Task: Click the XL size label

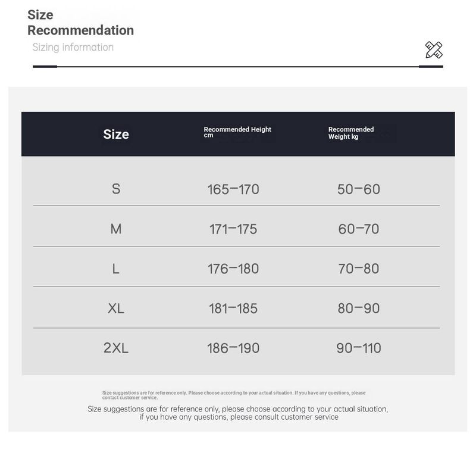Action: click(x=116, y=308)
